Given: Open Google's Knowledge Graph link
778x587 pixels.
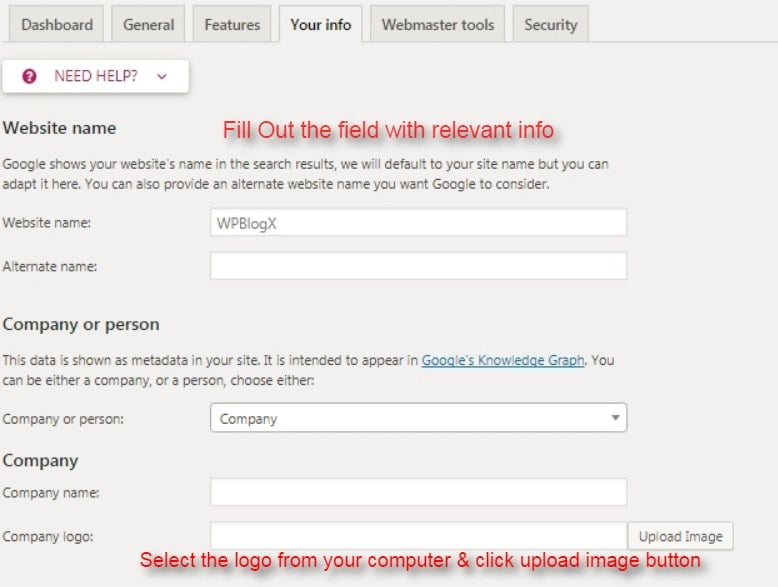Looking at the screenshot, I should click(503, 360).
